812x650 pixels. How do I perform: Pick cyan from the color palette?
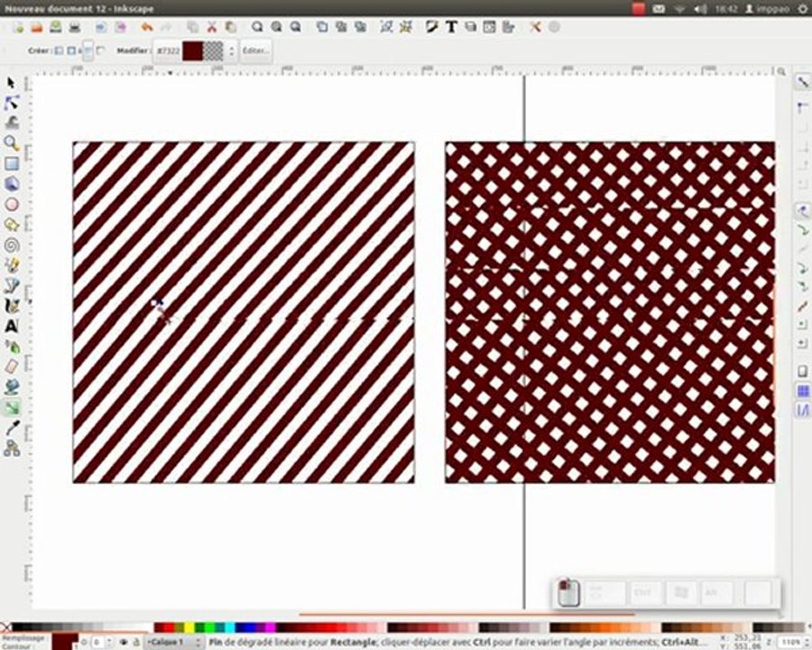tap(230, 627)
